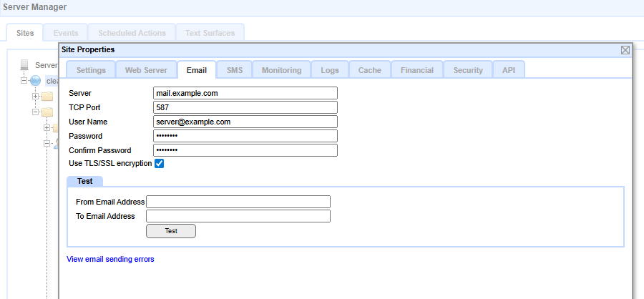This screenshot has height=299, width=644.
Task: Collapse the second folder tree node
Action: tap(35, 112)
